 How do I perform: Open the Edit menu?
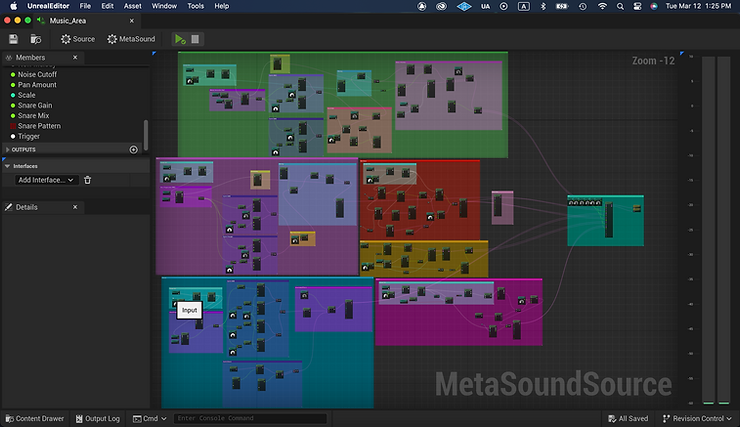click(x=107, y=6)
